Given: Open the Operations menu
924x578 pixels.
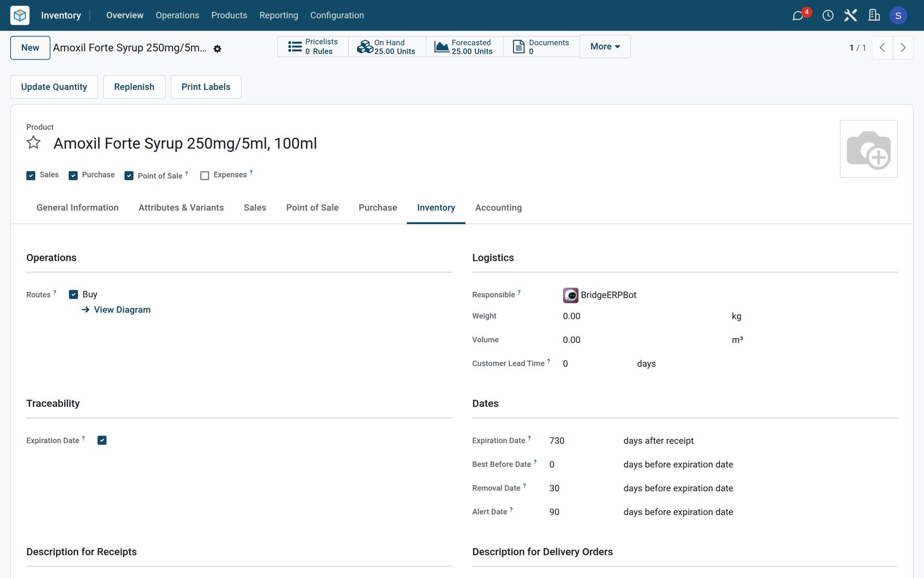Looking at the screenshot, I should (x=177, y=16).
